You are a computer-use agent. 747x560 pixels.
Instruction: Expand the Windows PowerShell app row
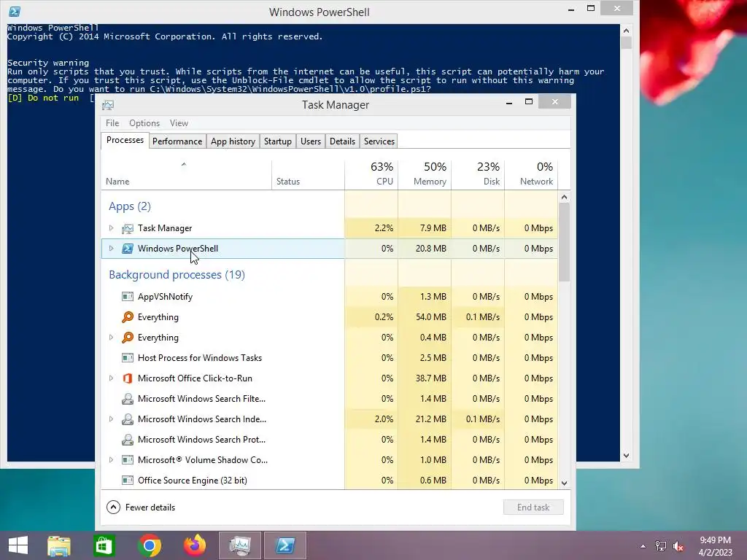click(111, 249)
